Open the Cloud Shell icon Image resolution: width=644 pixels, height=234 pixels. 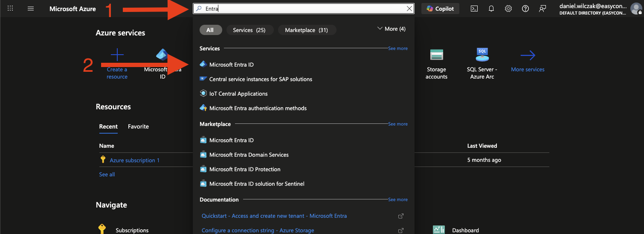pos(474,9)
